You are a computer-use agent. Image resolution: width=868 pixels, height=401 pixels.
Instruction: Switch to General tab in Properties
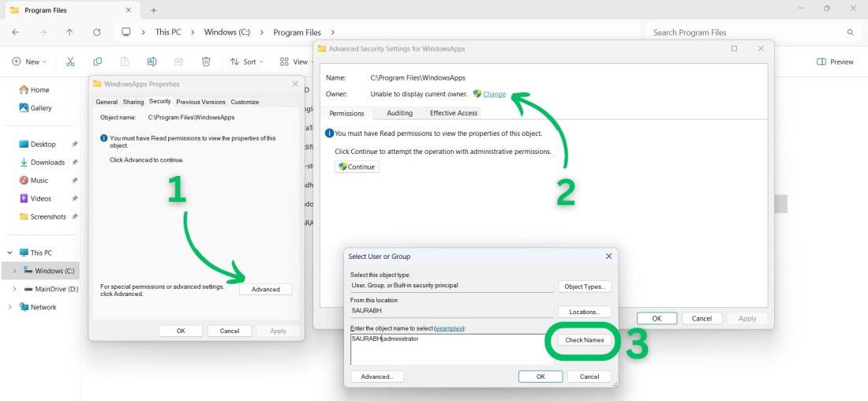(107, 102)
